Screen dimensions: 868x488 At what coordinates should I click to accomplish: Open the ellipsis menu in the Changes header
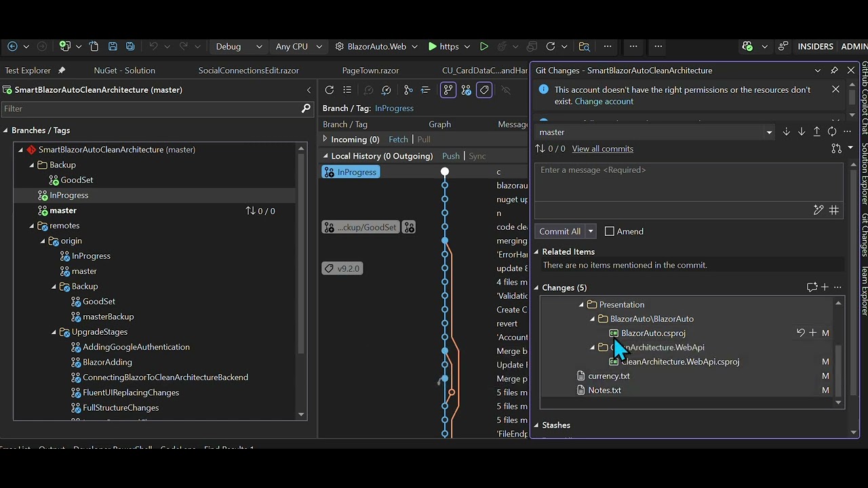coord(837,287)
